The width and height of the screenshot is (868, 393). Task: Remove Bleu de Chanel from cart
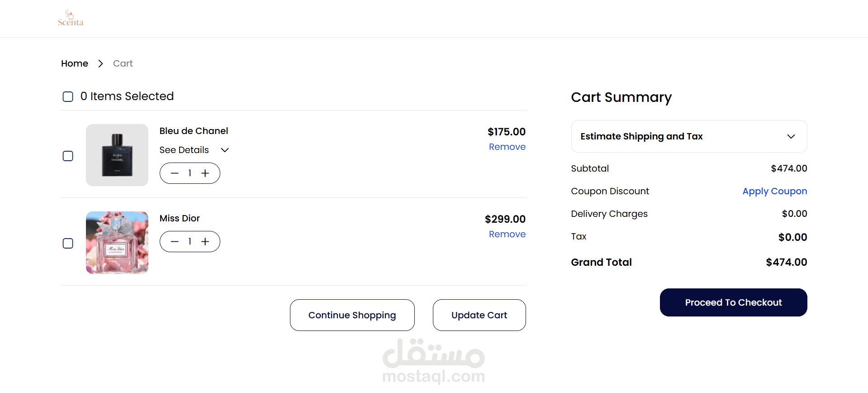tap(507, 147)
